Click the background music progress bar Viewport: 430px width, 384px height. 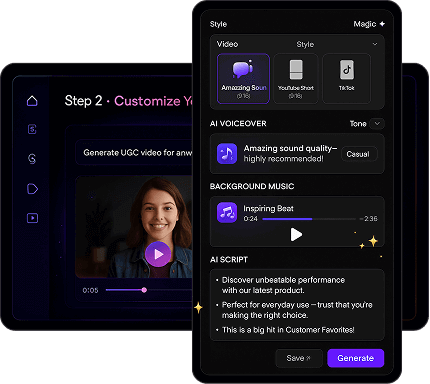click(x=309, y=219)
